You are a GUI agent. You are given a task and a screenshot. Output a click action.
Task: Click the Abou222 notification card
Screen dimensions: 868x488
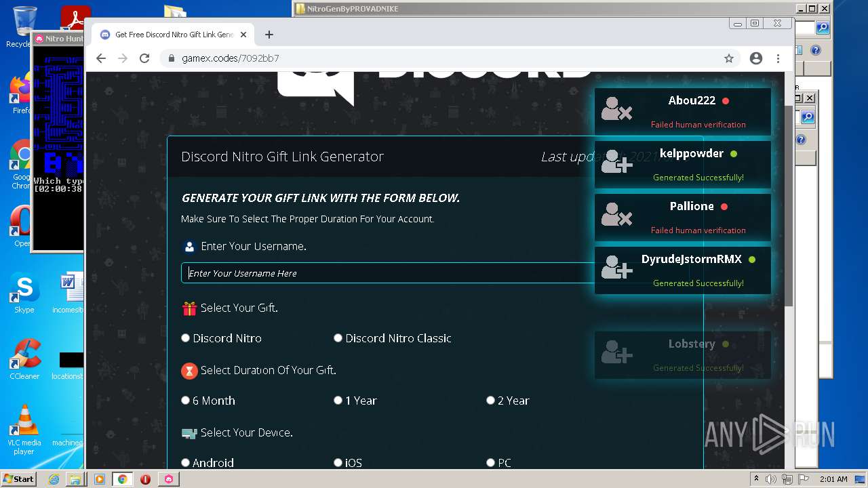coord(683,111)
